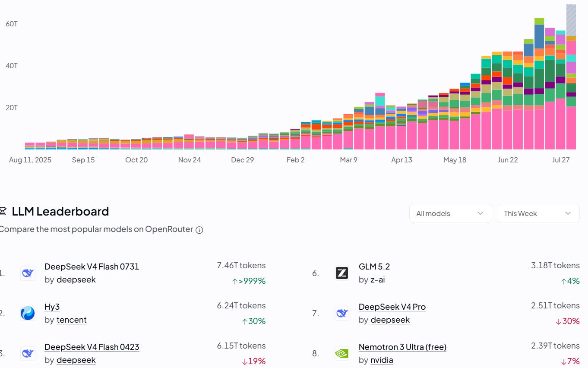Click the '7.46T tokens' value
This screenshot has height=368, width=588.
point(241,265)
